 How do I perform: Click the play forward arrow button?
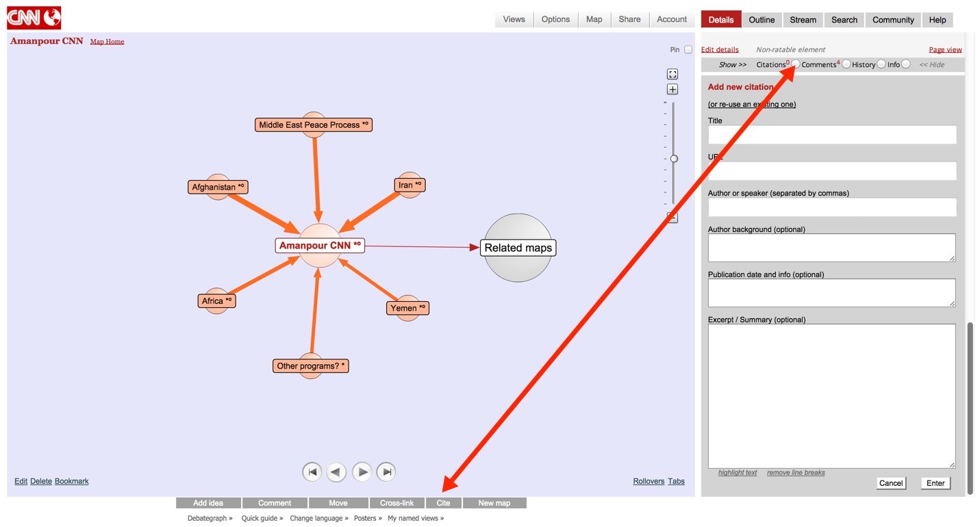coord(362,472)
